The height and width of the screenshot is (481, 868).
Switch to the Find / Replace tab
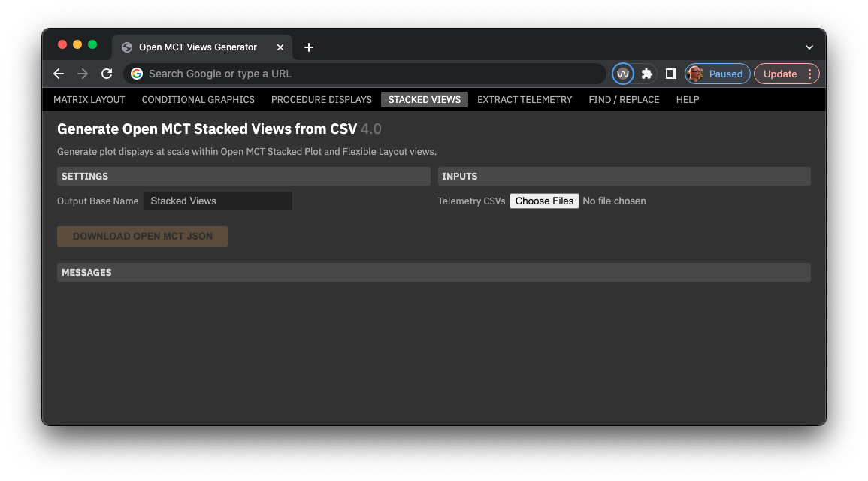tap(624, 100)
